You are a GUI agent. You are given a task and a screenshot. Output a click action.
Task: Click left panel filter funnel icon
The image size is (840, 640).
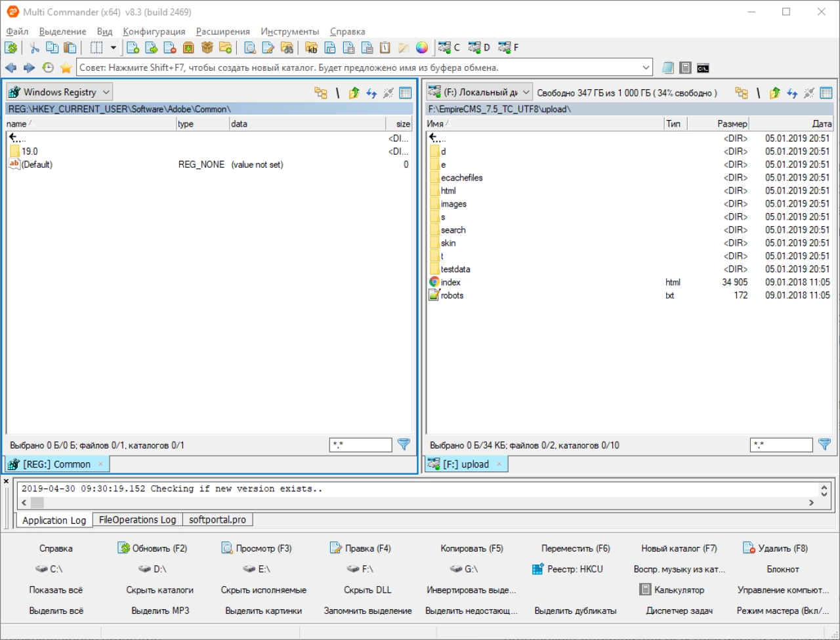[404, 445]
